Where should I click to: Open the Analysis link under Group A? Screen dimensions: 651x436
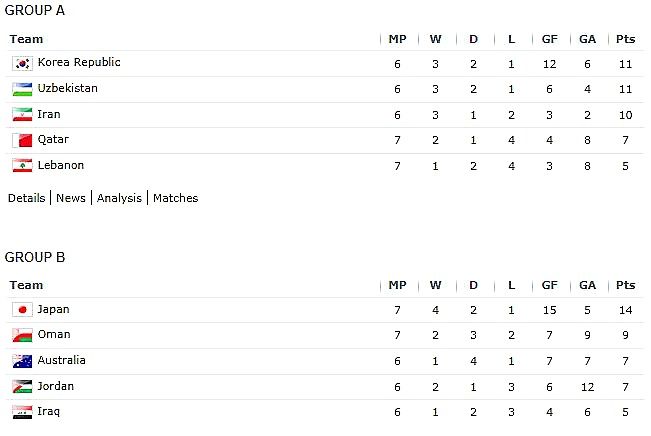(119, 198)
